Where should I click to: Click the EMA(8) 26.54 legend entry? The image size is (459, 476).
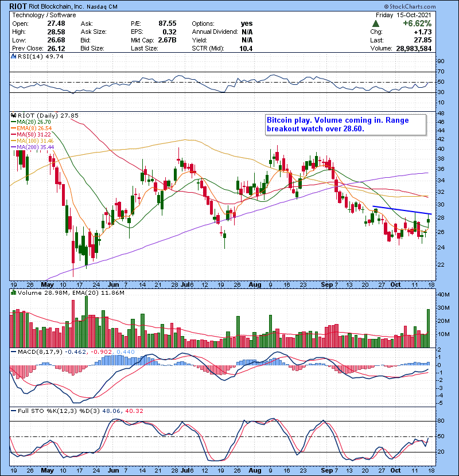coord(32,128)
